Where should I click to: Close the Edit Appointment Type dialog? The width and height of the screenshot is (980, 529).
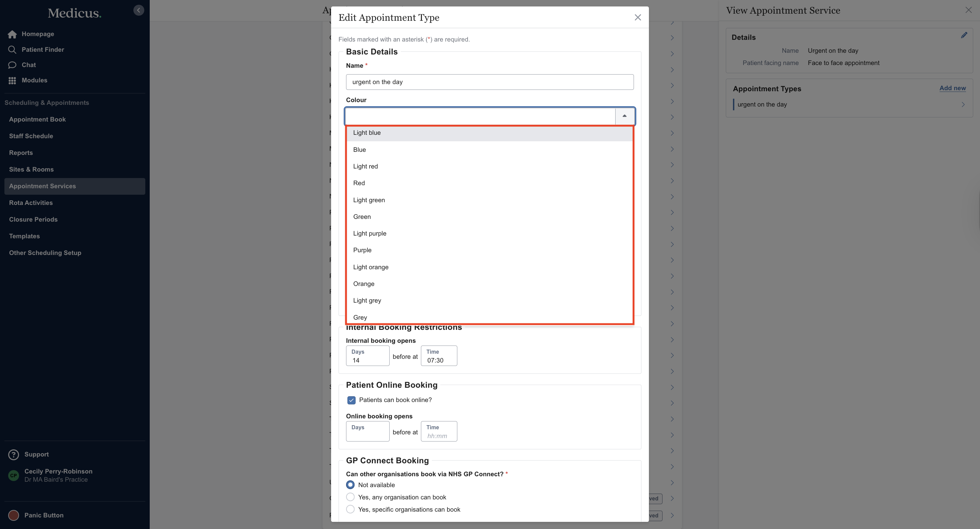pos(638,17)
